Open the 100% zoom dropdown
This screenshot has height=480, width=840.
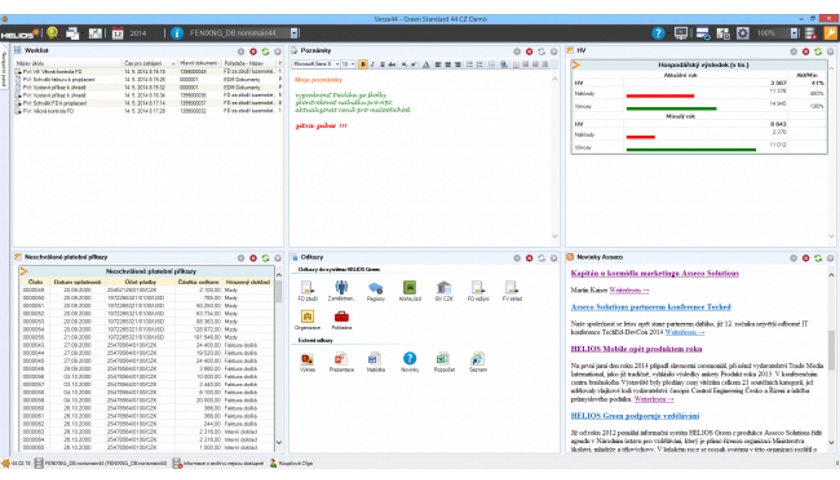(x=794, y=33)
